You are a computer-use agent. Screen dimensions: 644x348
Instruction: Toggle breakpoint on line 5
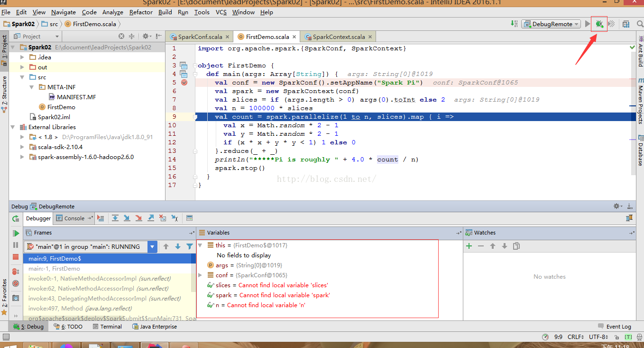click(184, 82)
